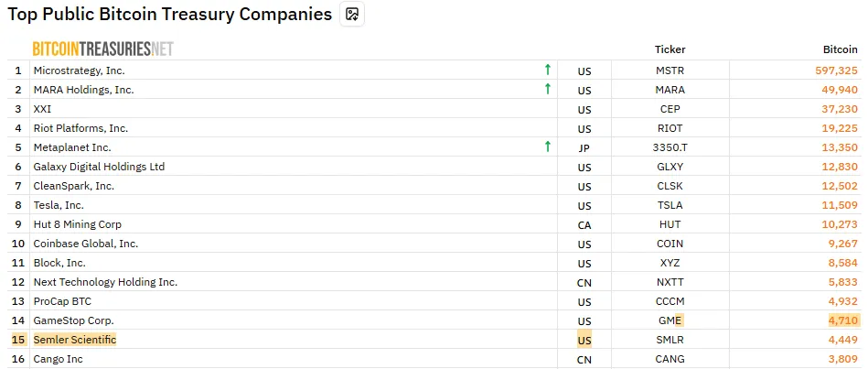Click the highlighted US country cell for Semler
Viewport: 868px width, 369px height.
click(584, 341)
